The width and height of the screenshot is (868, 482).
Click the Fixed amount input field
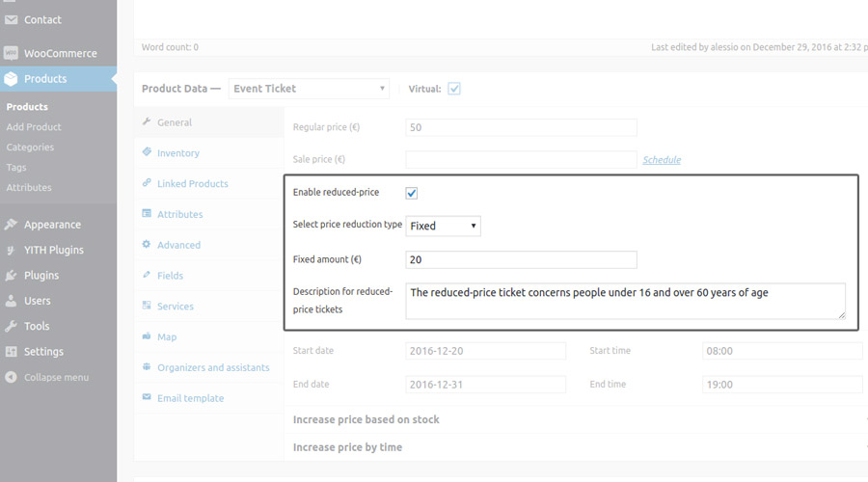(x=521, y=259)
